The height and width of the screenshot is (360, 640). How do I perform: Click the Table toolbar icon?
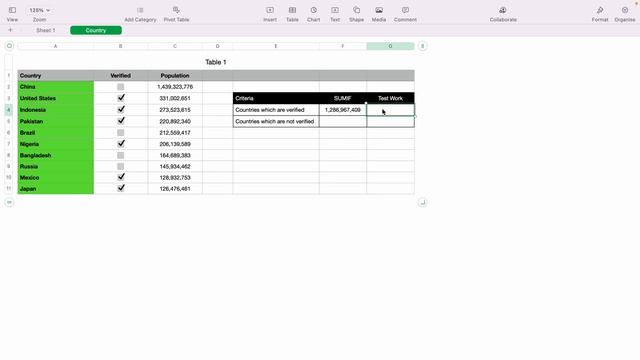pyautogui.click(x=292, y=10)
